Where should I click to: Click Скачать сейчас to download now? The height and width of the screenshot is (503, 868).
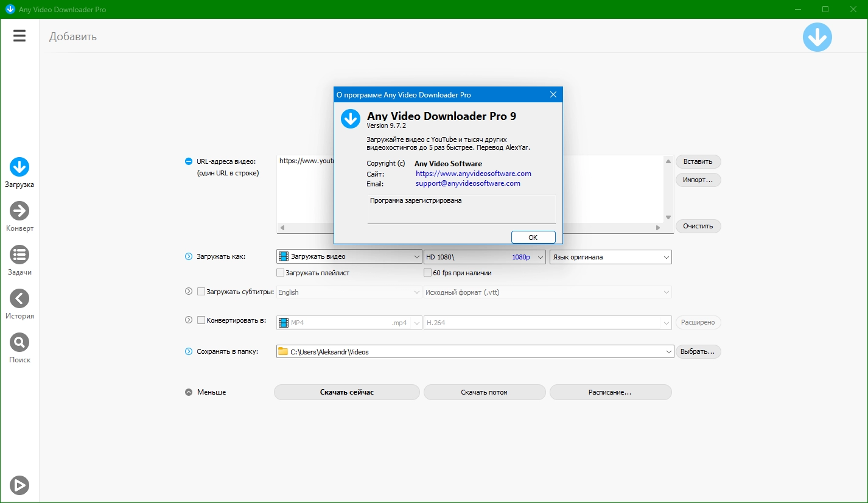[x=347, y=392]
